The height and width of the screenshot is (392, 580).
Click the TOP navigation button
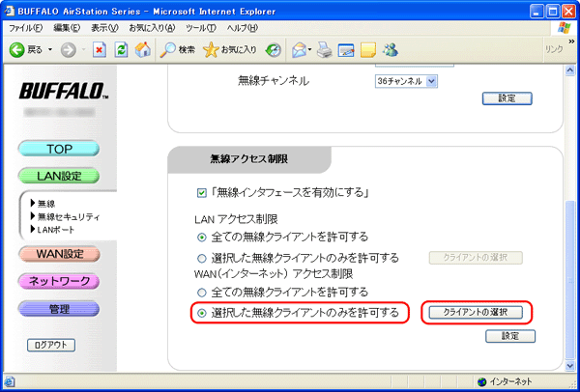click(59, 149)
